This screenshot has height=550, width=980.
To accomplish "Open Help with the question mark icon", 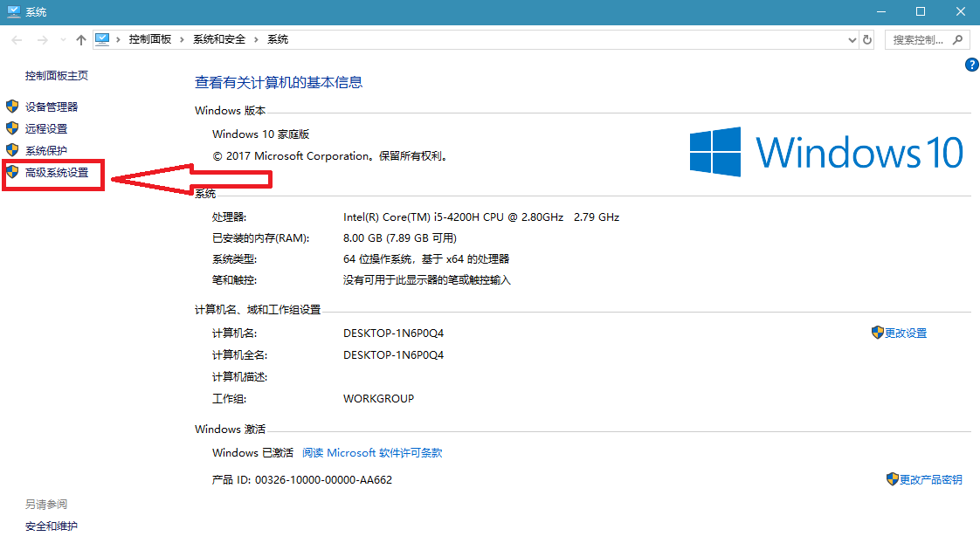I will 972,65.
